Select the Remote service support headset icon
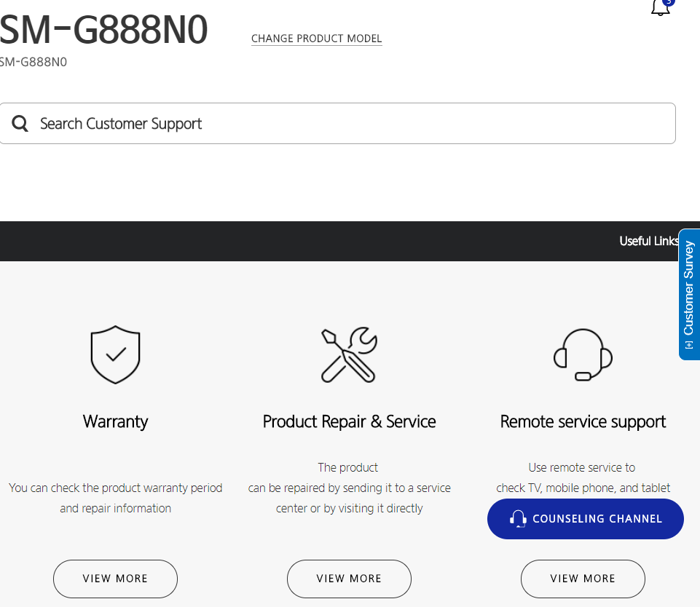Viewport: 700px width, 607px height. click(583, 354)
